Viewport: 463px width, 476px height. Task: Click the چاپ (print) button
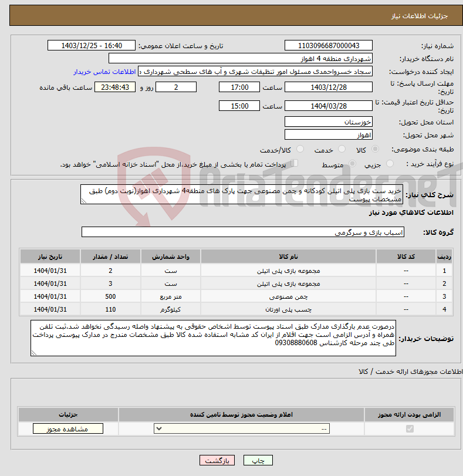click(258, 460)
